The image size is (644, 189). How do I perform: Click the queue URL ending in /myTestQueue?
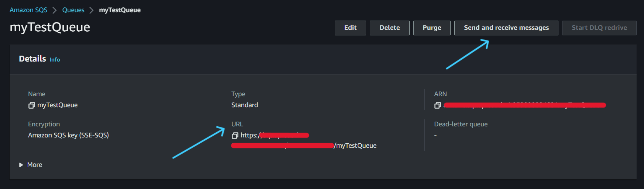pyautogui.click(x=355, y=146)
